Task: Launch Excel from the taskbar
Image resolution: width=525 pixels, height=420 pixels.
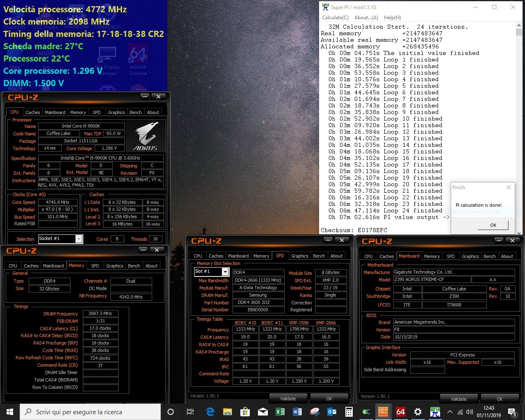Action: (x=280, y=412)
